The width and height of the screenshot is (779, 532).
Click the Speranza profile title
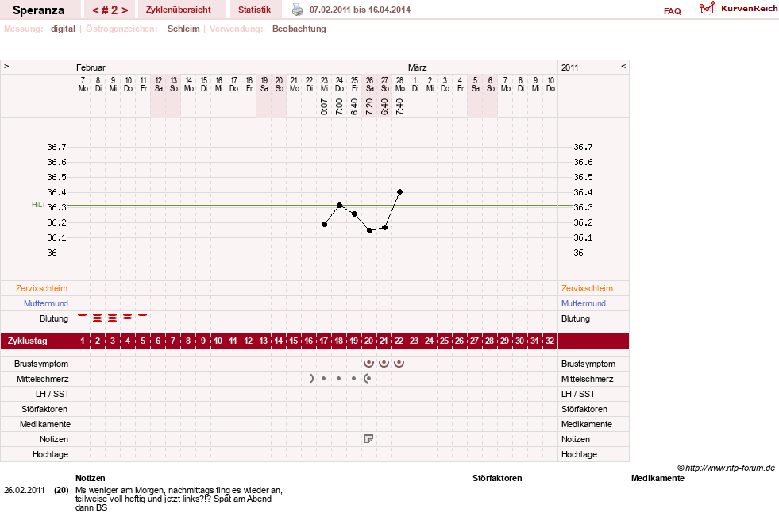pos(38,10)
